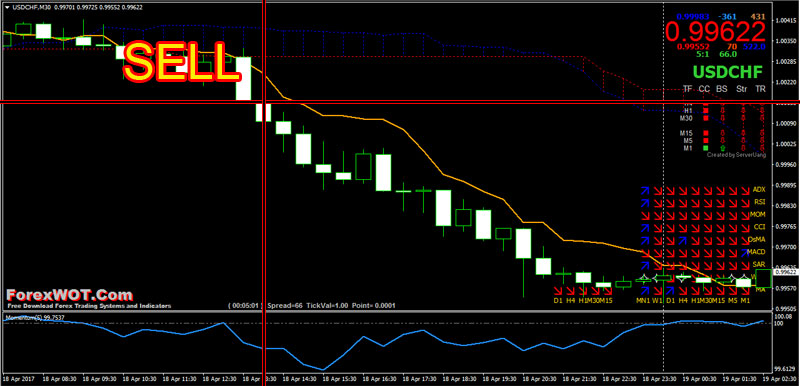Select the blue arrow in MA row, D1 column

tap(670, 290)
